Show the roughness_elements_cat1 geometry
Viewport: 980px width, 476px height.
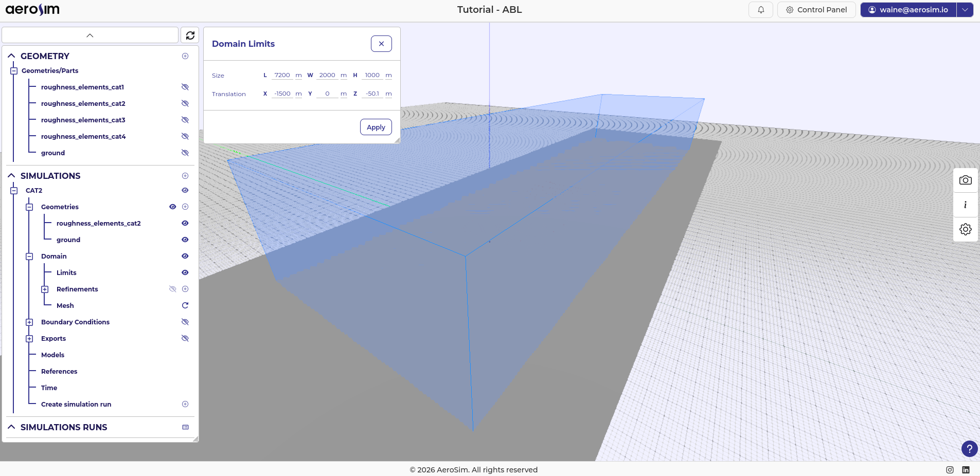click(185, 87)
